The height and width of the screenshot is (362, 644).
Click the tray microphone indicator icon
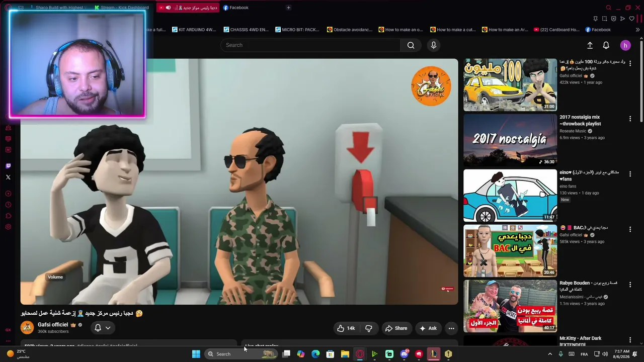560,354
